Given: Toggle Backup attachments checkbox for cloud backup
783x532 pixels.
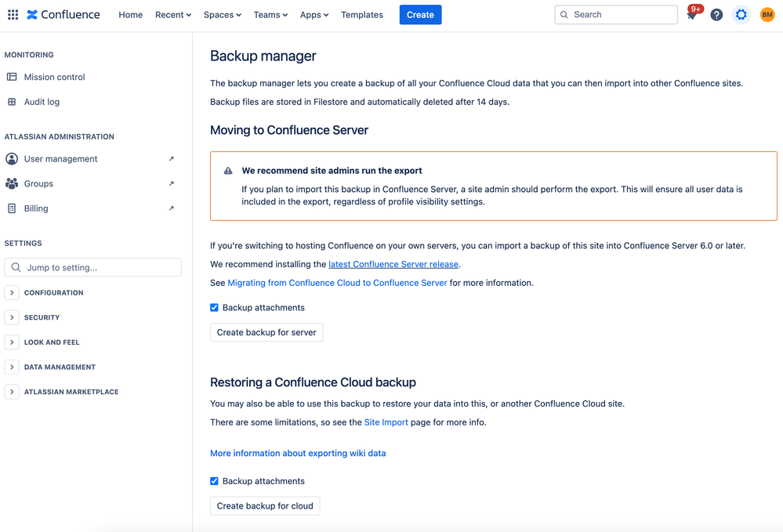Looking at the screenshot, I should pos(214,482).
